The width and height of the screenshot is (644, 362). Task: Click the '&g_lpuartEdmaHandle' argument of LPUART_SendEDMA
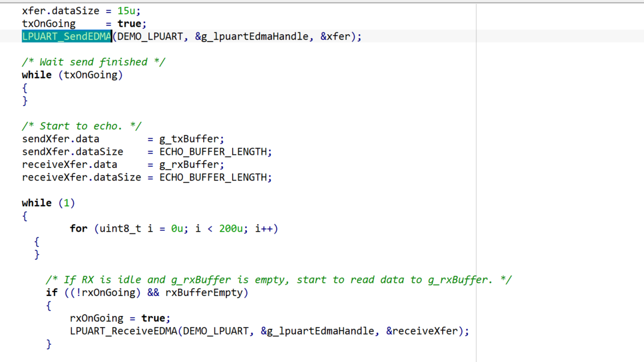(251, 36)
